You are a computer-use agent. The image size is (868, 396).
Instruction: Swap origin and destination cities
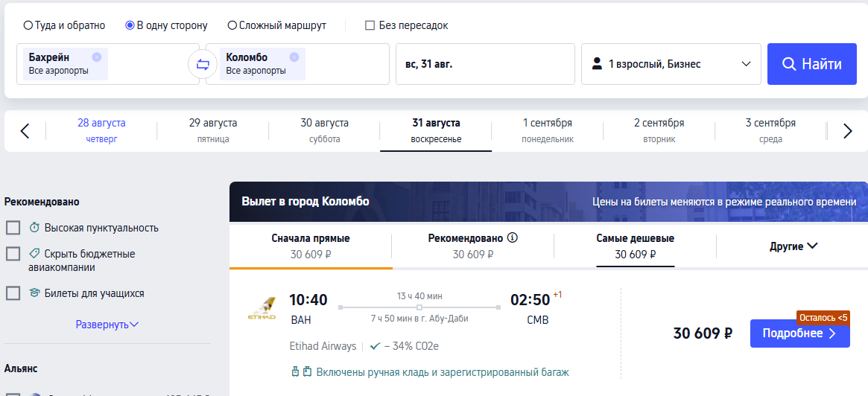(203, 64)
